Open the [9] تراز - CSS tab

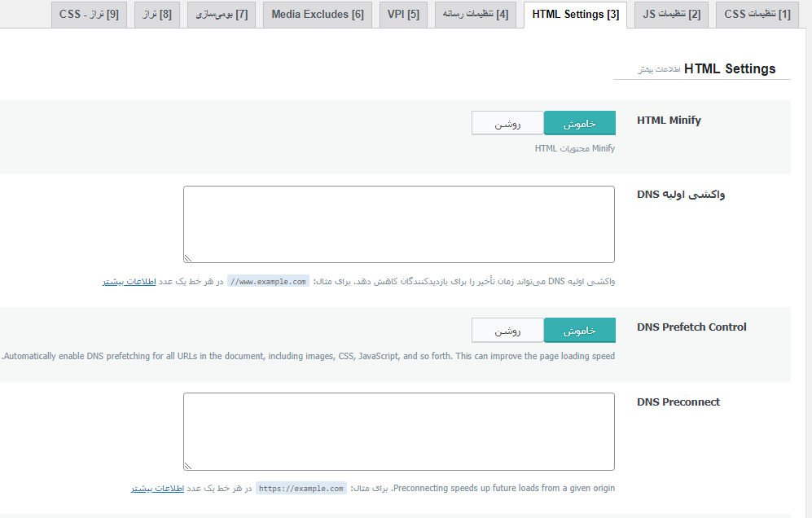click(89, 15)
